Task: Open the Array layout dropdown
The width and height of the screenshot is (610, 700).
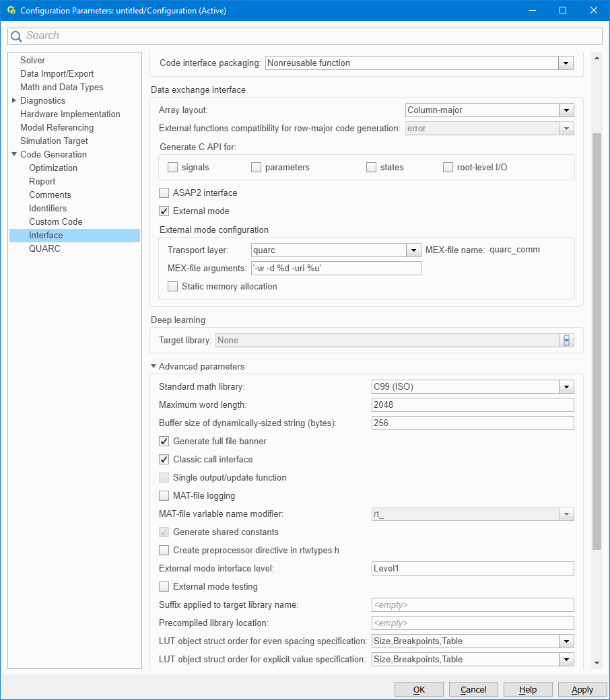Action: 566,110
